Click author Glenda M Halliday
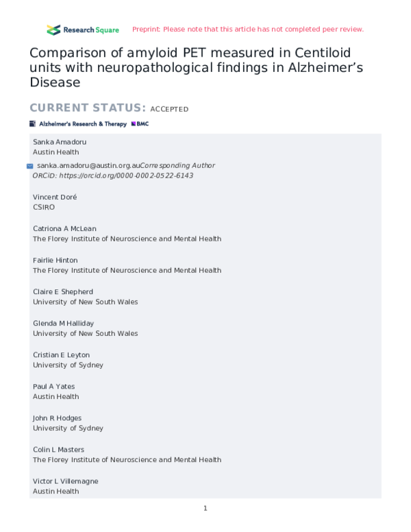Image resolution: width=411 pixels, height=532 pixels. (64, 323)
